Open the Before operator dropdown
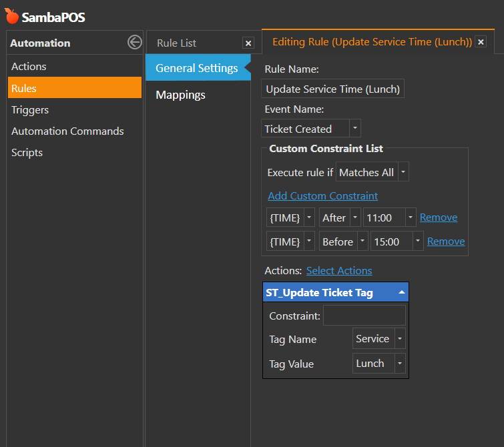This screenshot has height=447, width=504. tap(362, 242)
